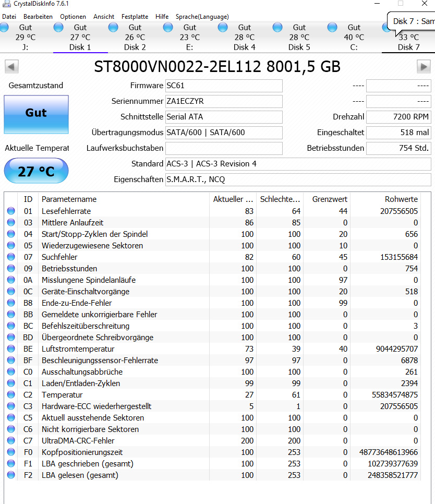The height and width of the screenshot is (504, 435).
Task: Click the 27 °C temperature button
Action: (x=37, y=171)
